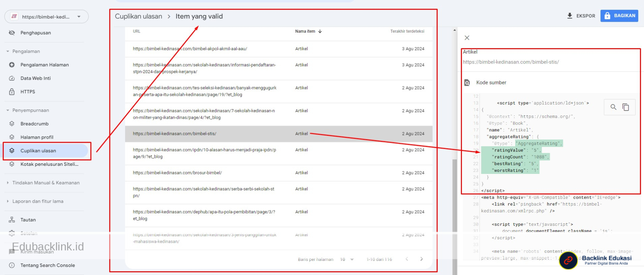Click the Cuplikan ulasan layers icon

click(12, 151)
